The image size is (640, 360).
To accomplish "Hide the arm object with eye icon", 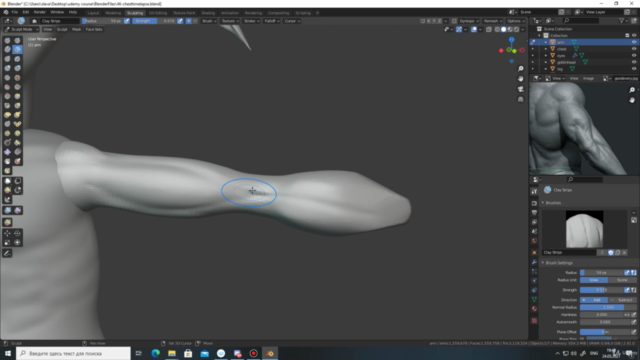I will (634, 42).
